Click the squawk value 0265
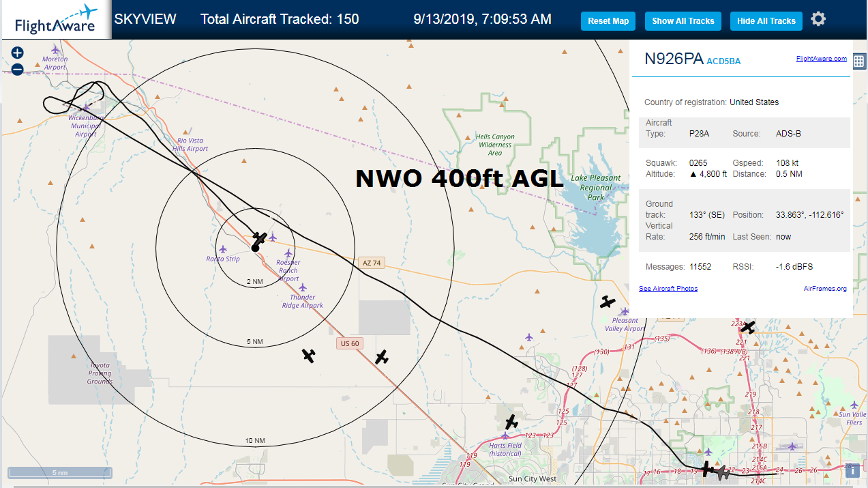The image size is (868, 488). click(x=698, y=163)
